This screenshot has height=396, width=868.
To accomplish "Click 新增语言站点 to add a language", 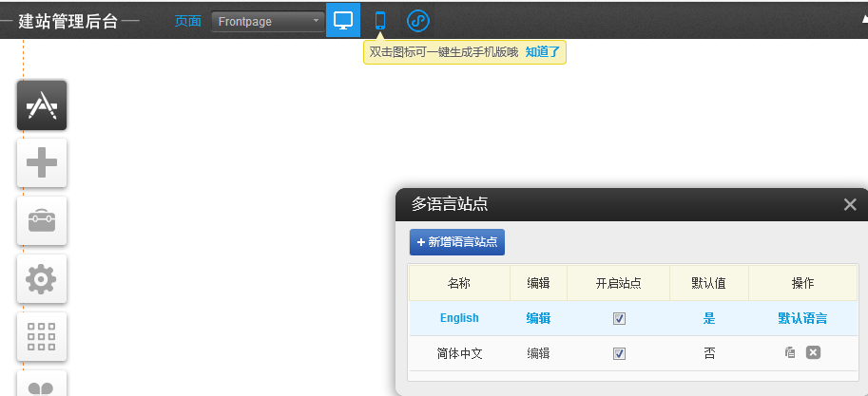I will (x=457, y=242).
